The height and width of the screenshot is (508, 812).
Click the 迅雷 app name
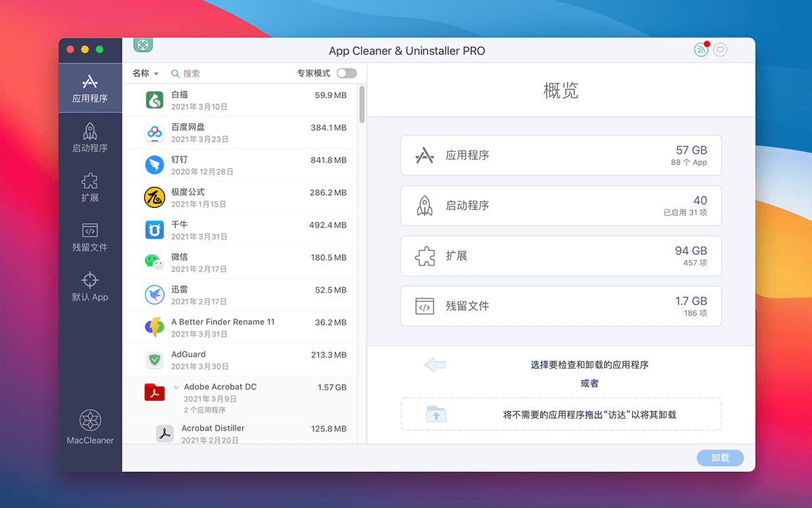click(179, 290)
